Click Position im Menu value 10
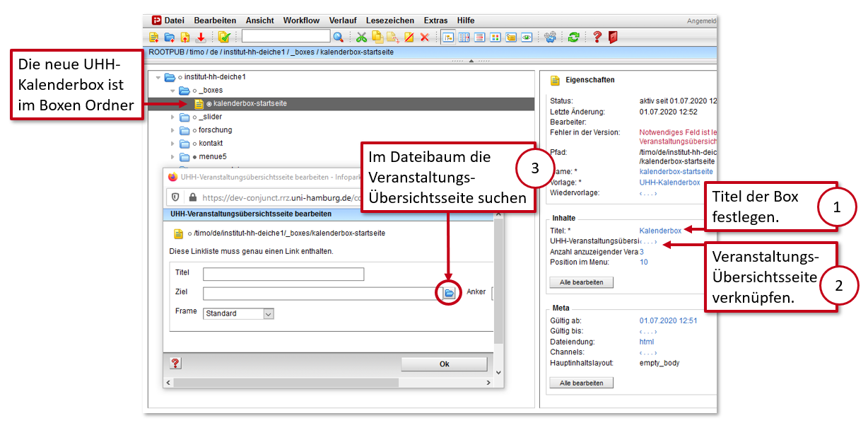Image resolution: width=868 pixels, height=440 pixels. [643, 262]
